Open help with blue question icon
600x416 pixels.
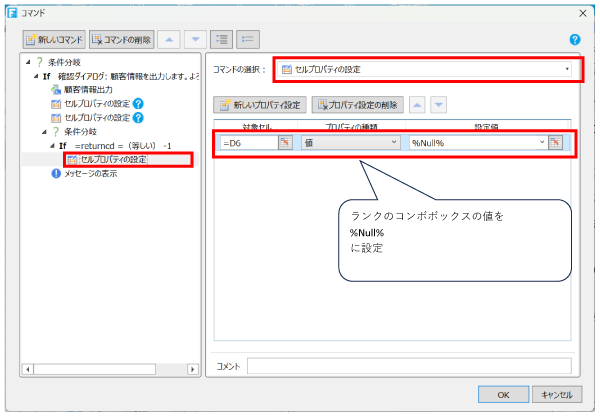[575, 39]
